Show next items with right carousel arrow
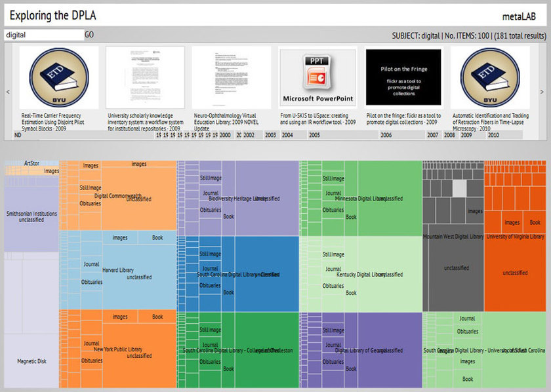Image resolution: width=551 pixels, height=392 pixels. (x=542, y=92)
